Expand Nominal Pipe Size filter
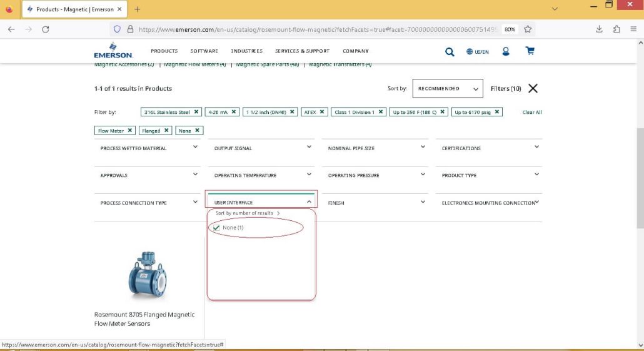Image resolution: width=644 pixels, height=351 pixels. pos(375,148)
